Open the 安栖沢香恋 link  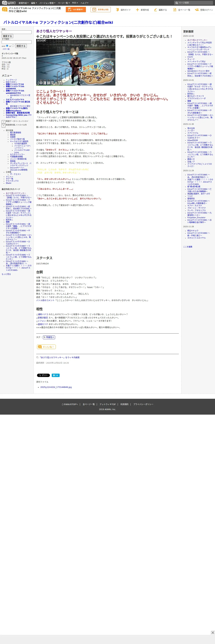[x=43, y=317]
